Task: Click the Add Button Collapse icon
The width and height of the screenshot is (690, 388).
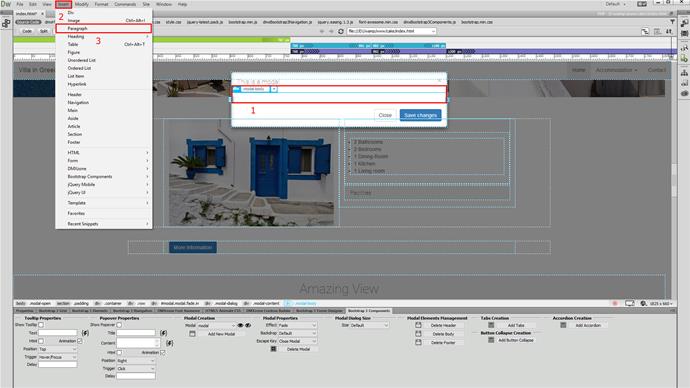Action: pos(491,340)
